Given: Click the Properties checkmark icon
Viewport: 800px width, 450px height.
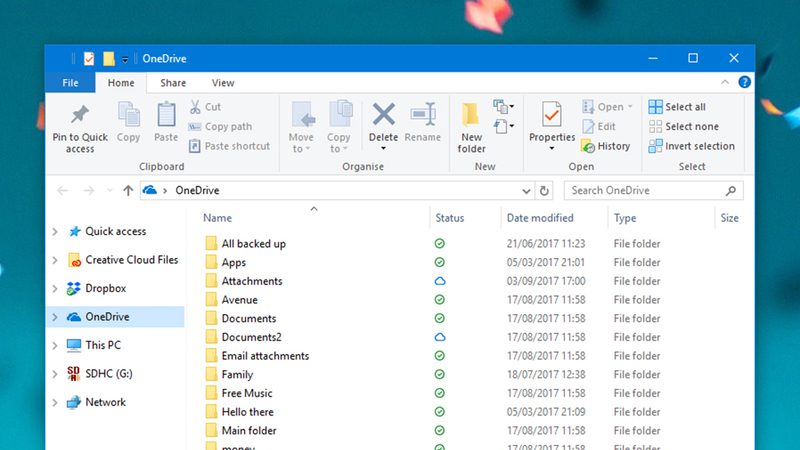Looking at the screenshot, I should [x=552, y=114].
